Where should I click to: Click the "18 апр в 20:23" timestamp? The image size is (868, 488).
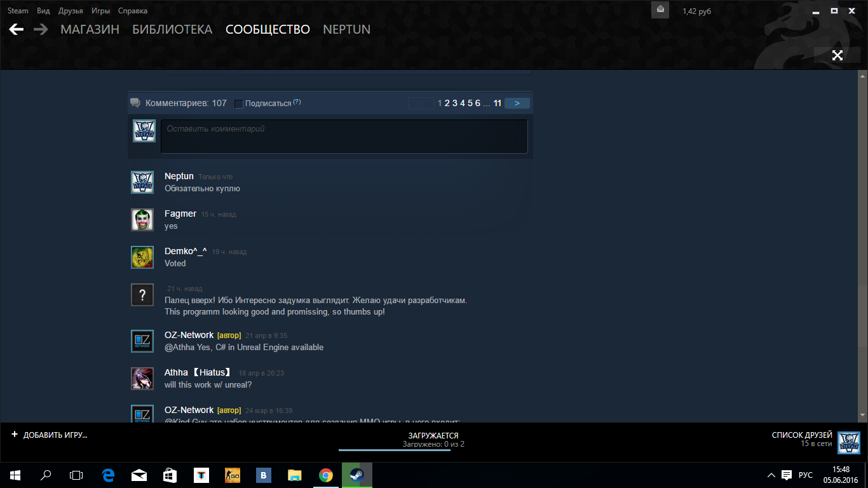pos(261,373)
